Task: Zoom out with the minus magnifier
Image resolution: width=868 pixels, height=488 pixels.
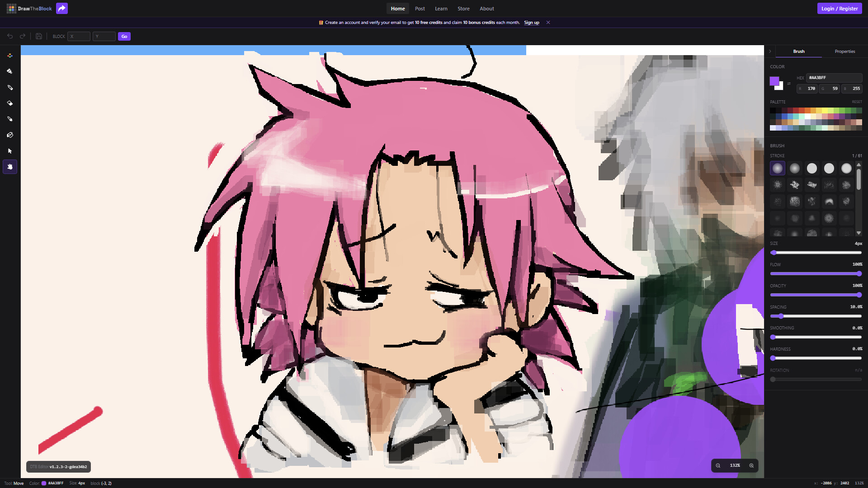Action: tap(718, 465)
